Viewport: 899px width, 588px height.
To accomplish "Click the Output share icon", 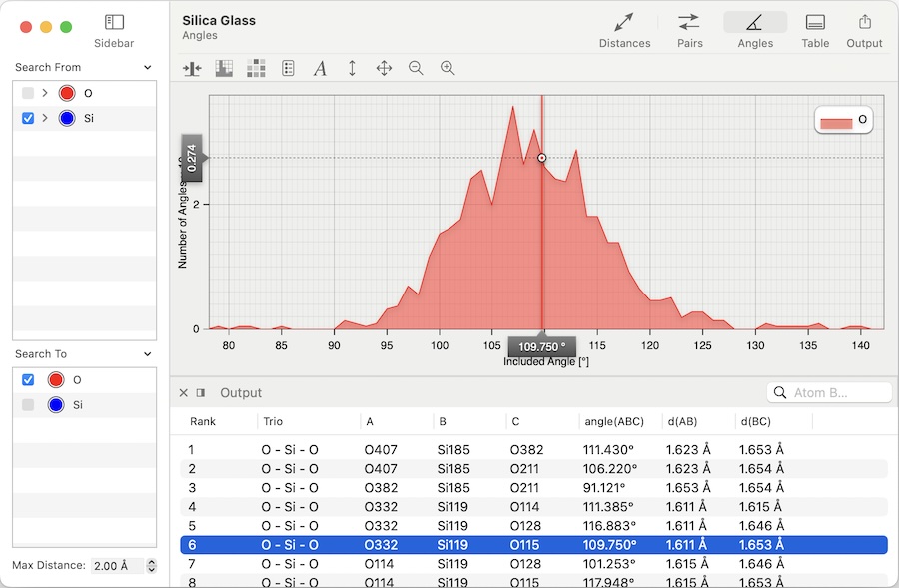I will (x=864, y=30).
